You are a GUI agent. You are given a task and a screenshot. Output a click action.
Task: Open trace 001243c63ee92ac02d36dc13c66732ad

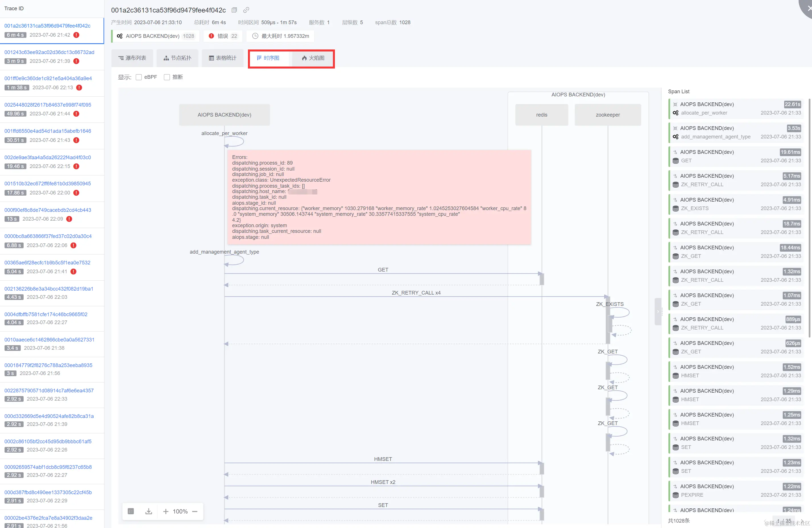[x=49, y=52]
